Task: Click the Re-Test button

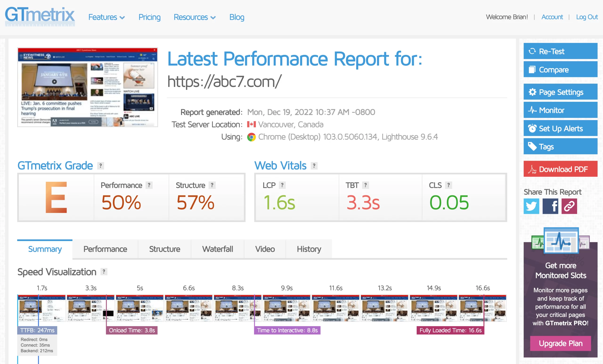Action: click(x=560, y=51)
